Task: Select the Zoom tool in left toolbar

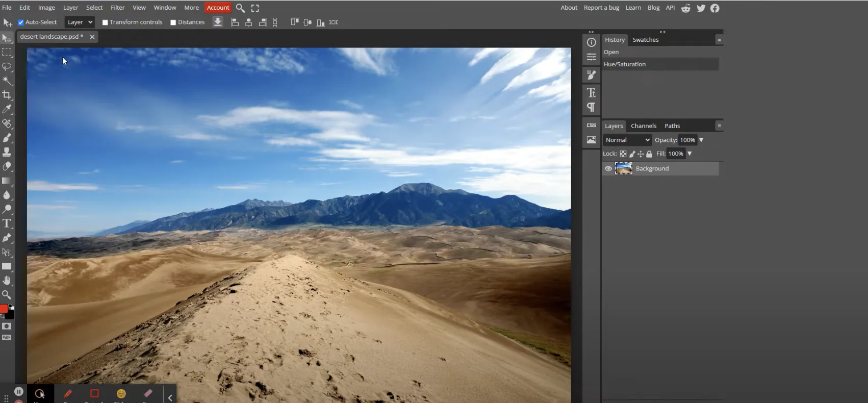Action: point(7,295)
